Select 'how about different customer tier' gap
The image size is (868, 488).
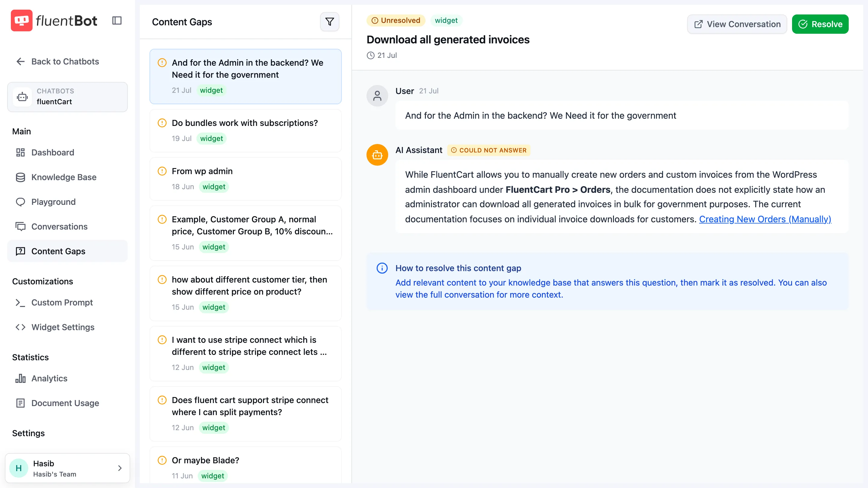coord(245,293)
